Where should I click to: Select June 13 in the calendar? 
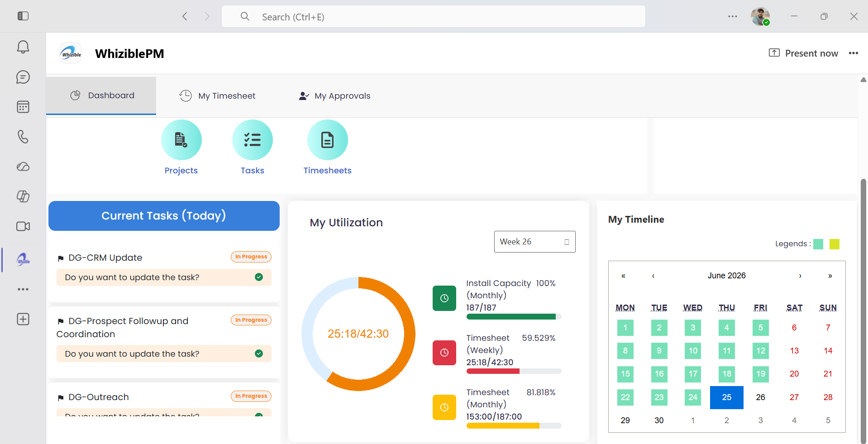(794, 351)
